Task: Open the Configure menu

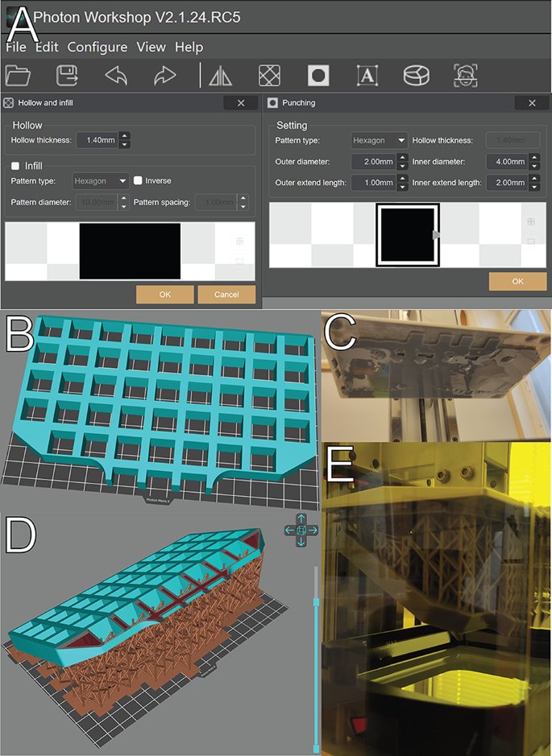Action: pyautogui.click(x=98, y=48)
